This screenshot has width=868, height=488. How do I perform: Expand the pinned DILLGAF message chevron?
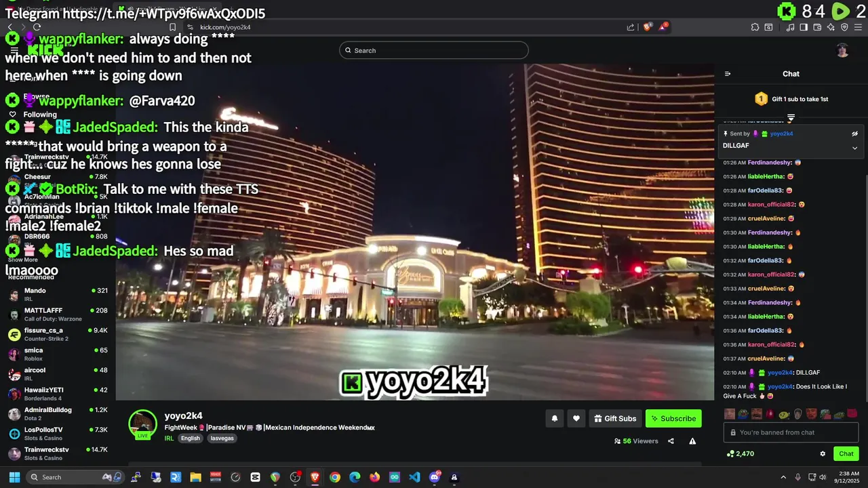click(854, 148)
